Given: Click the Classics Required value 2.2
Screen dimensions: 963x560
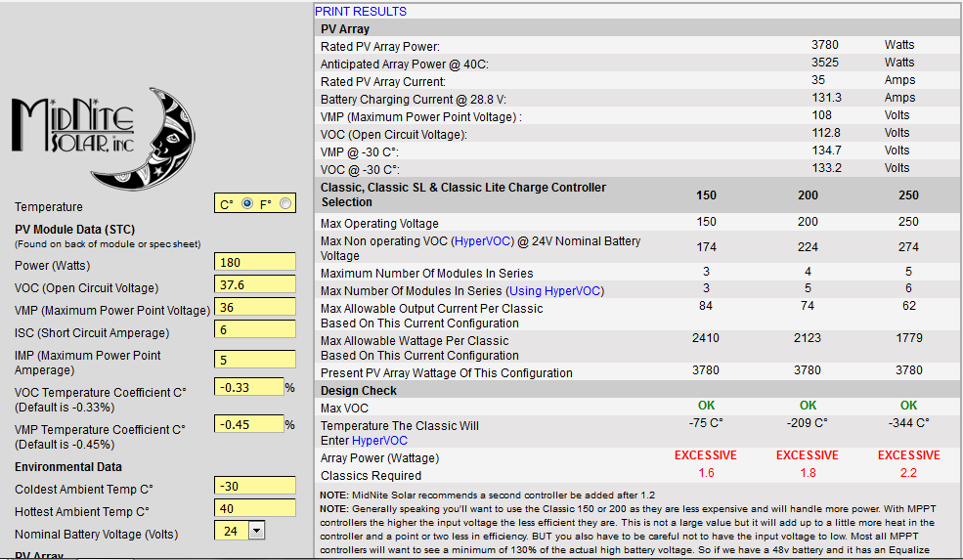Looking at the screenshot, I should pyautogui.click(x=908, y=473).
